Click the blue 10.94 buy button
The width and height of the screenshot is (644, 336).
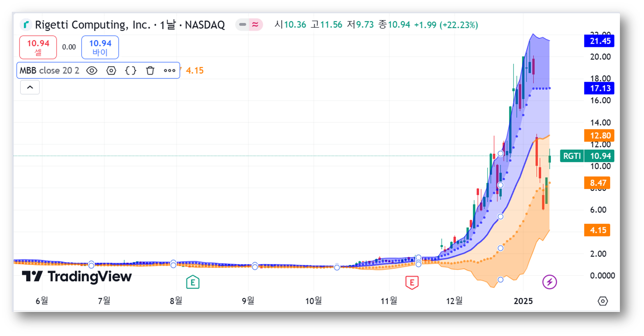(x=100, y=47)
